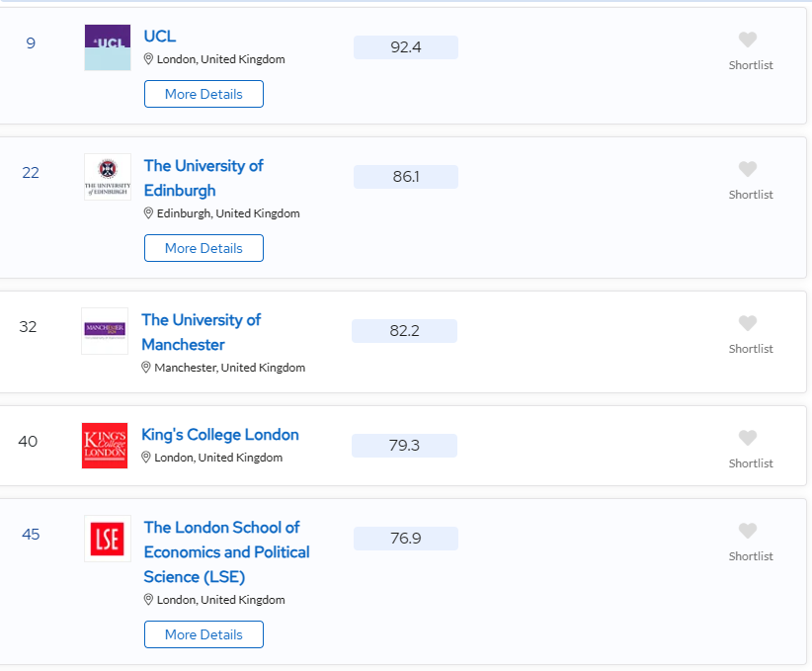Open More Details for University of Edinburgh
Viewport: 812px width, 671px height.
[x=203, y=248]
